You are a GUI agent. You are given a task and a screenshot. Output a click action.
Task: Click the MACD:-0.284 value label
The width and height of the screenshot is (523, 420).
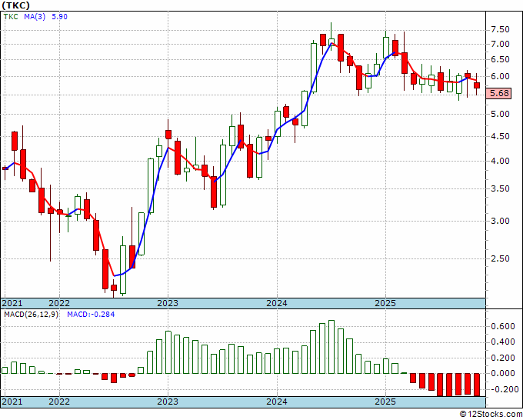91,315
